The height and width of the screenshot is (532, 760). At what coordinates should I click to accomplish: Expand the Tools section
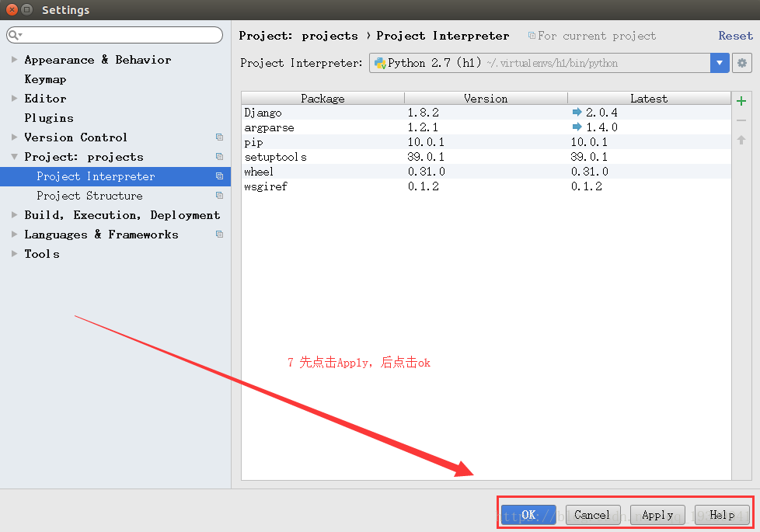pos(14,253)
